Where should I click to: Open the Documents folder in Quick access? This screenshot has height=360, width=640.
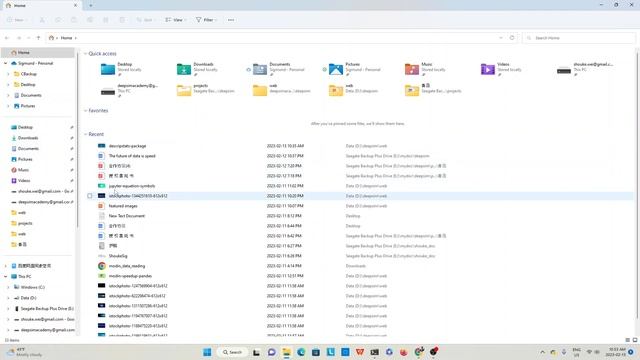tap(279, 69)
